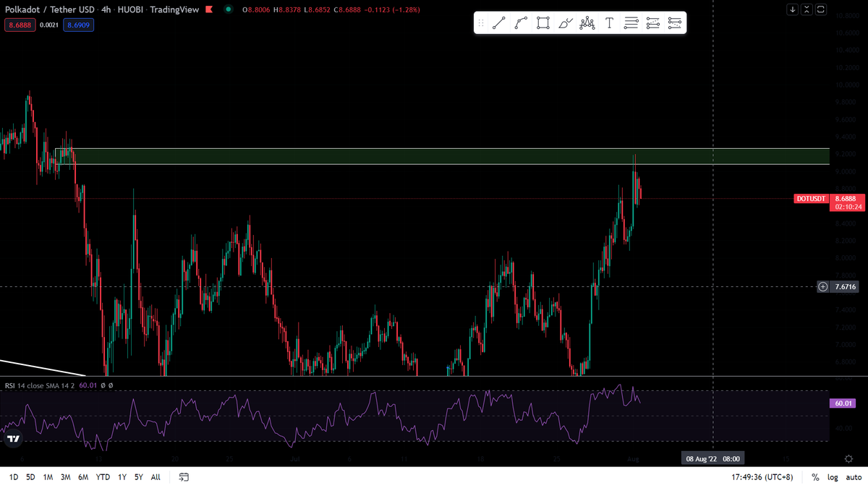
Task: Click the maximize chart pane button
Action: pos(820,9)
